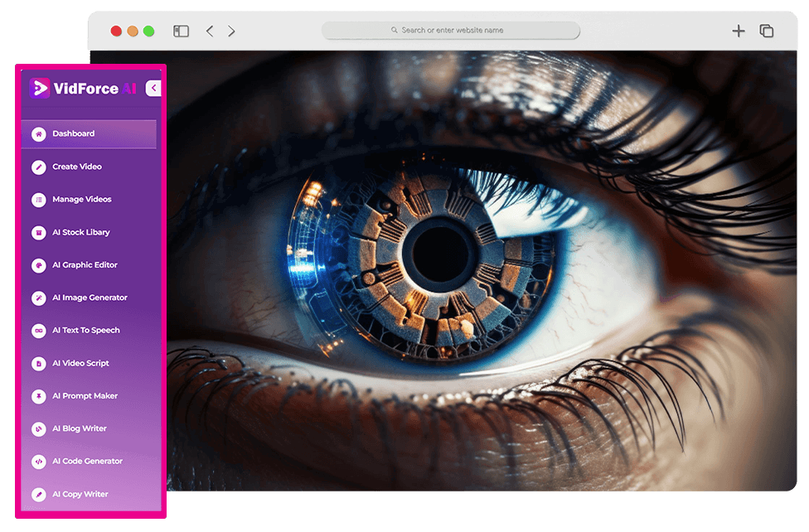Click the pencil icon for Create Video
Screen dimensions: 809x532
click(x=38, y=167)
